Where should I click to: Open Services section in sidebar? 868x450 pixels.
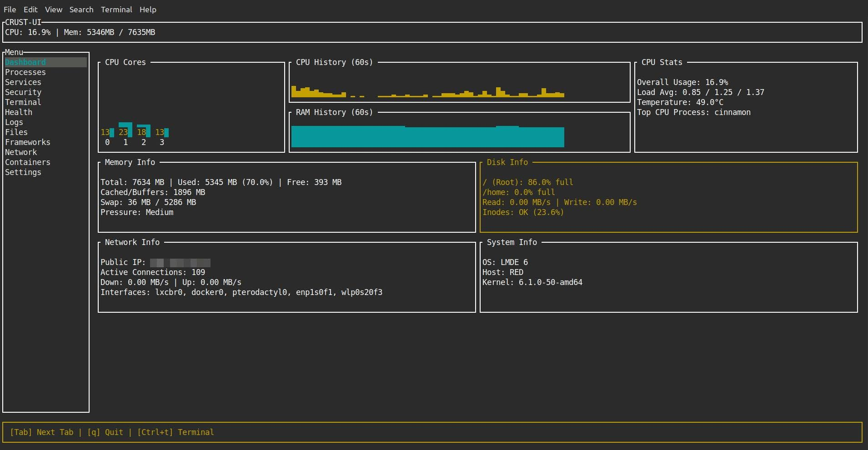(23, 82)
